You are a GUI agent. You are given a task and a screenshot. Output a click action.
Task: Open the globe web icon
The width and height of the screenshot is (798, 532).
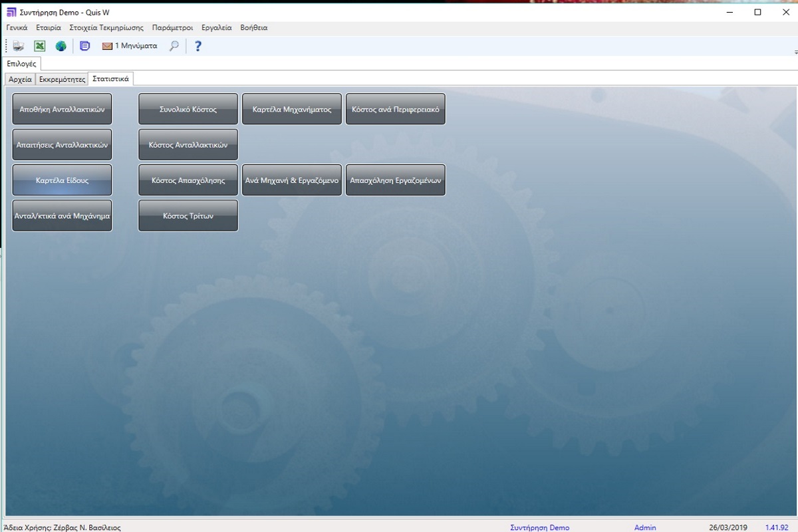(x=61, y=46)
